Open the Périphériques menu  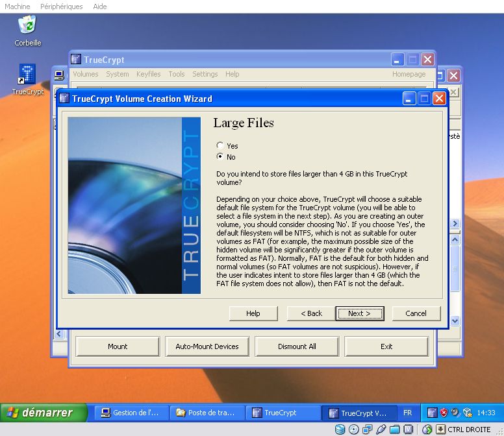click(62, 6)
